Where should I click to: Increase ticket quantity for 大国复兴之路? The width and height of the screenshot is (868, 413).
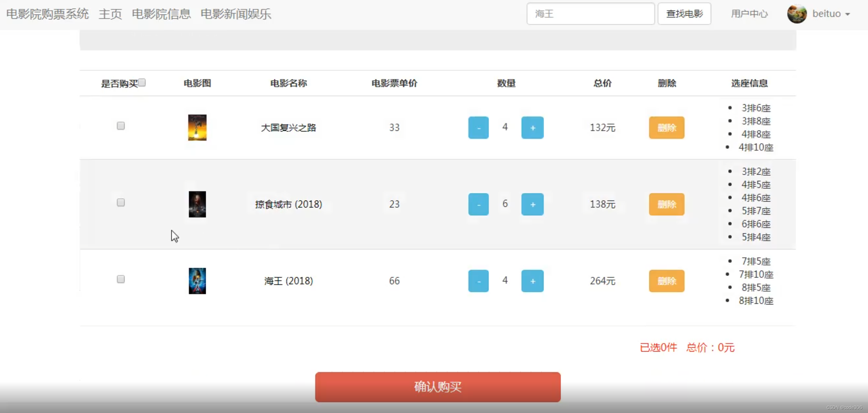point(532,128)
